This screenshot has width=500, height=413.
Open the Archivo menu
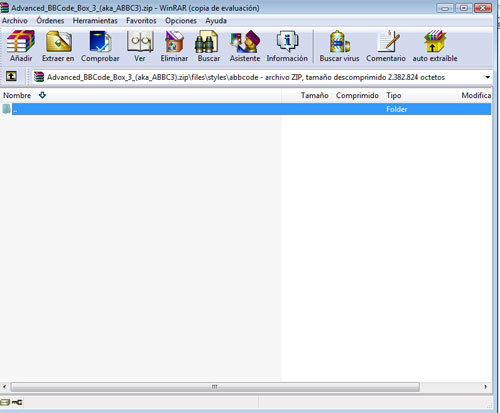tap(15, 21)
